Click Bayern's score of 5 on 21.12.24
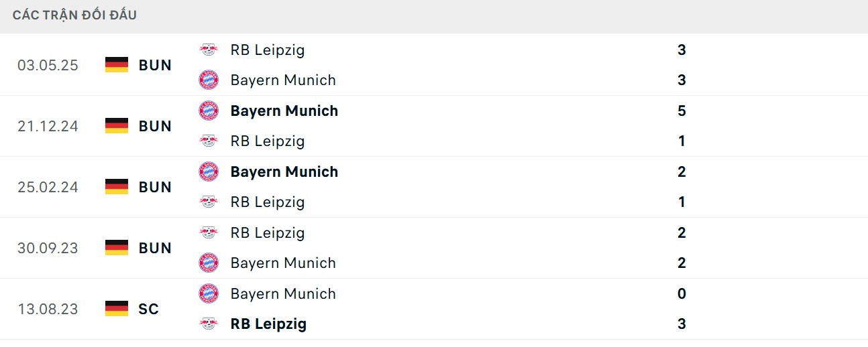This screenshot has height=347, width=868. (x=682, y=111)
